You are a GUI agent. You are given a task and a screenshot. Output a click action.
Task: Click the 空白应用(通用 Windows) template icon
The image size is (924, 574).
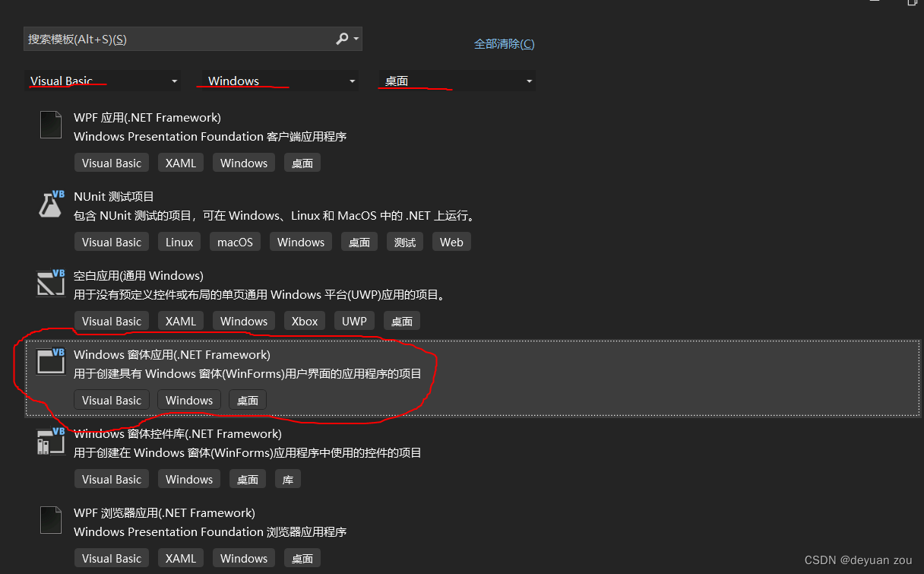(x=50, y=283)
